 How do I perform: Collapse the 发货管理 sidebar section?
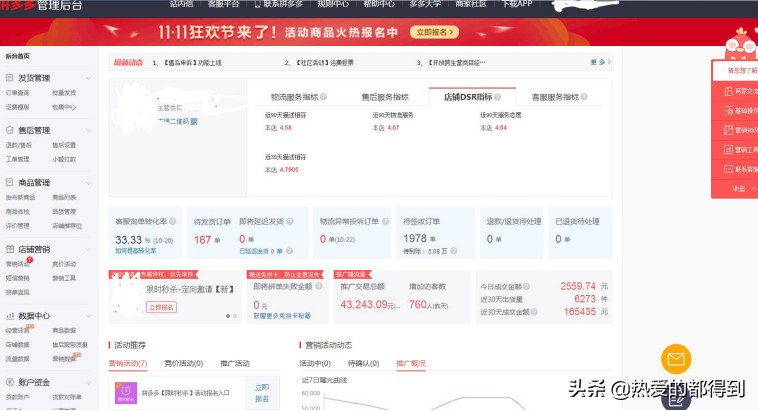pyautogui.click(x=88, y=78)
